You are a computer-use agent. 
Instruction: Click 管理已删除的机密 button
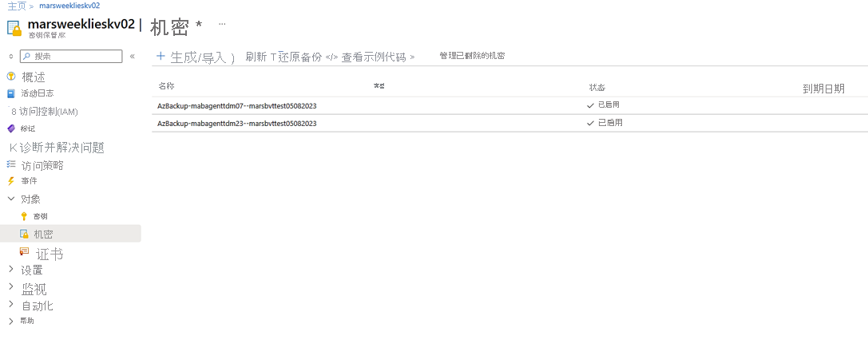click(472, 56)
